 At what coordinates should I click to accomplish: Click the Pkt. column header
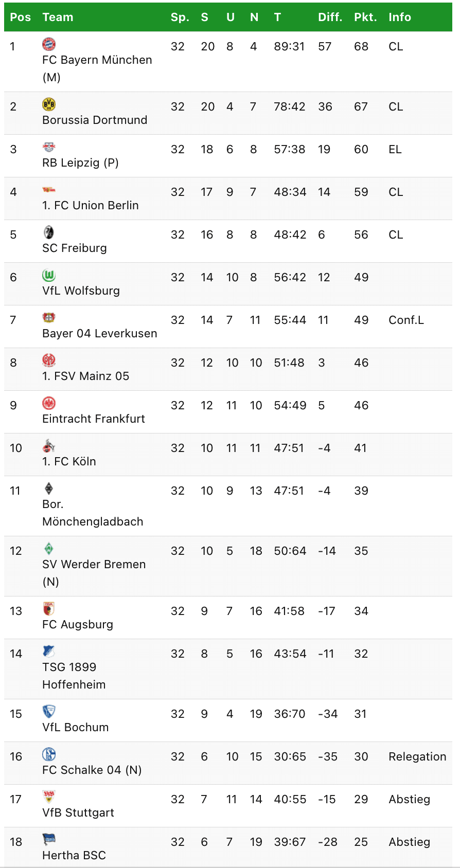(365, 17)
